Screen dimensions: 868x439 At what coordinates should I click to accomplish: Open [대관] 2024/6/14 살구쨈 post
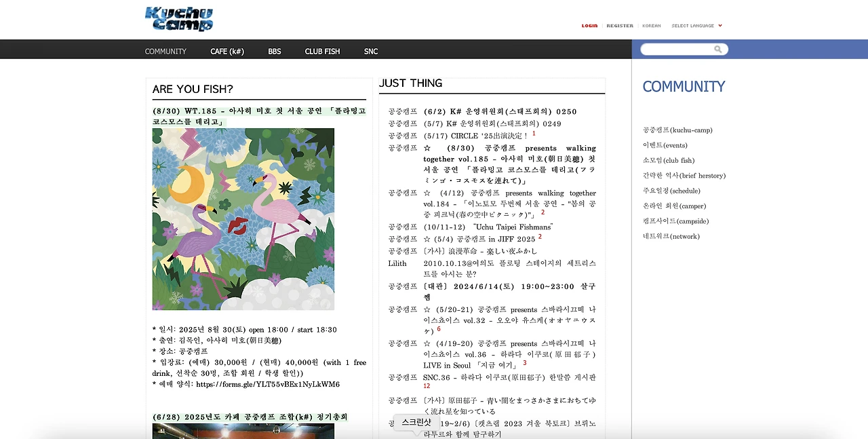click(509, 292)
